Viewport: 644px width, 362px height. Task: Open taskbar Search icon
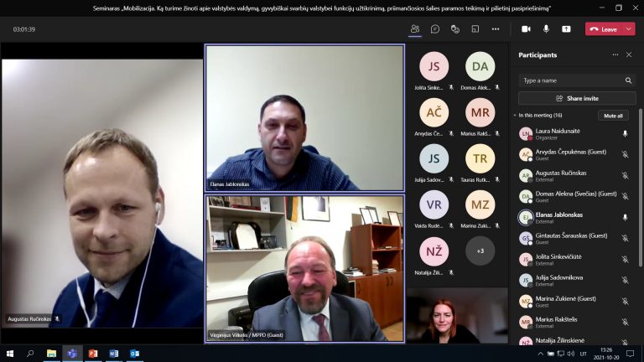tap(30, 354)
